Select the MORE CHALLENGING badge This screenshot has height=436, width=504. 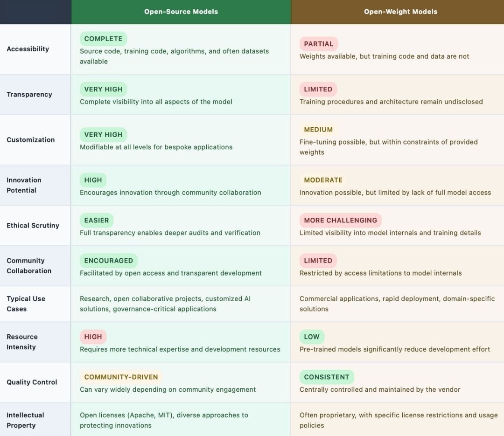pyautogui.click(x=340, y=220)
